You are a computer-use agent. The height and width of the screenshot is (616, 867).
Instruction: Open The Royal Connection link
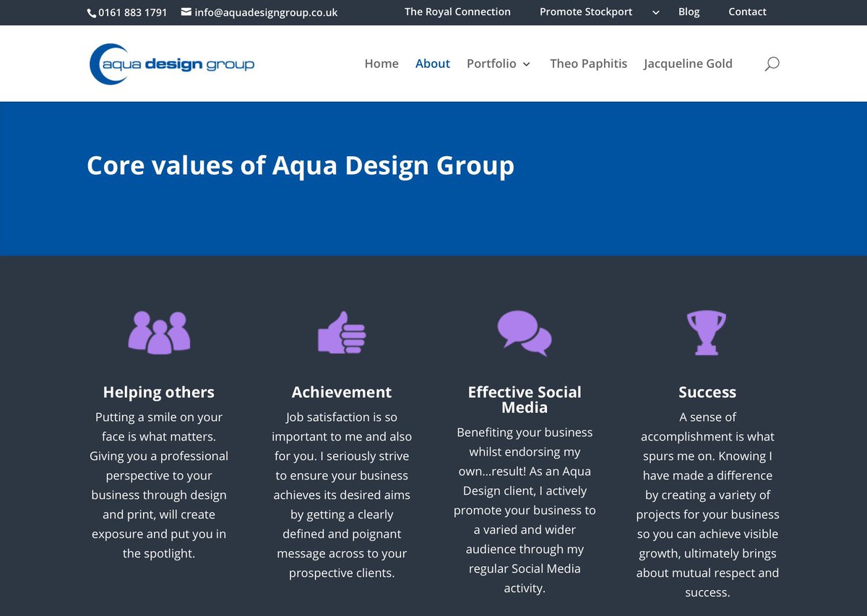point(457,12)
